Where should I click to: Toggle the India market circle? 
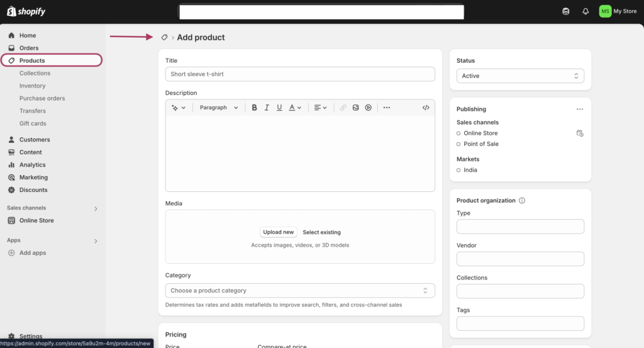coord(458,170)
